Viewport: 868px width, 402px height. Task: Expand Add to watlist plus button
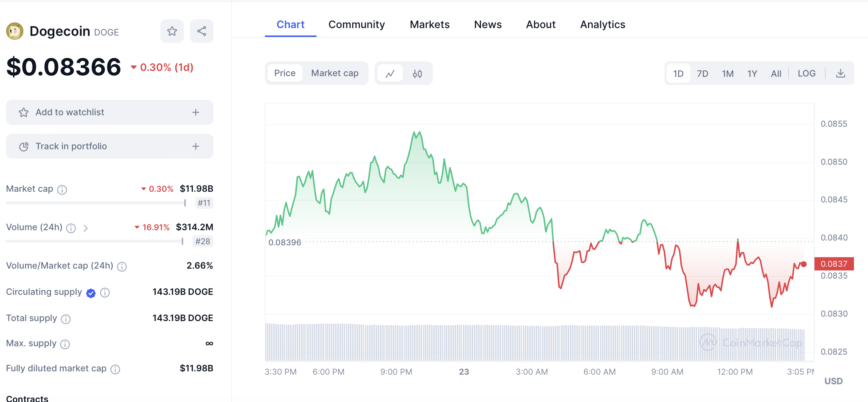point(196,112)
